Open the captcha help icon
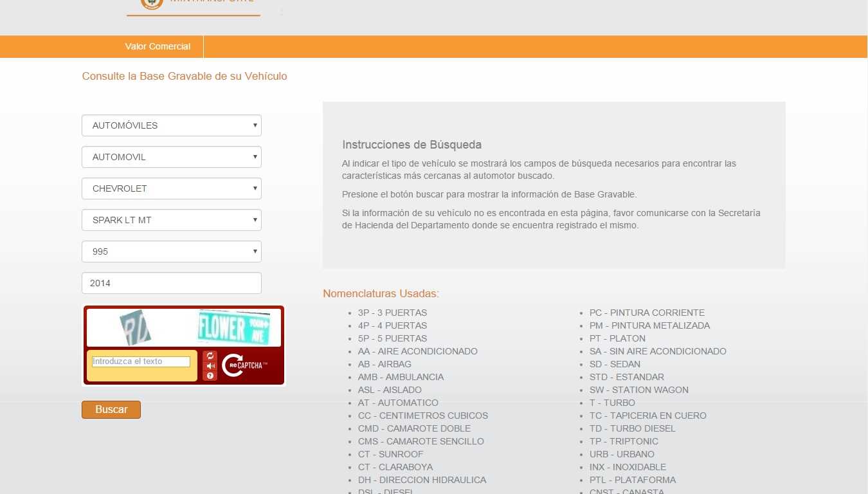The width and height of the screenshot is (868, 494). tap(210, 376)
